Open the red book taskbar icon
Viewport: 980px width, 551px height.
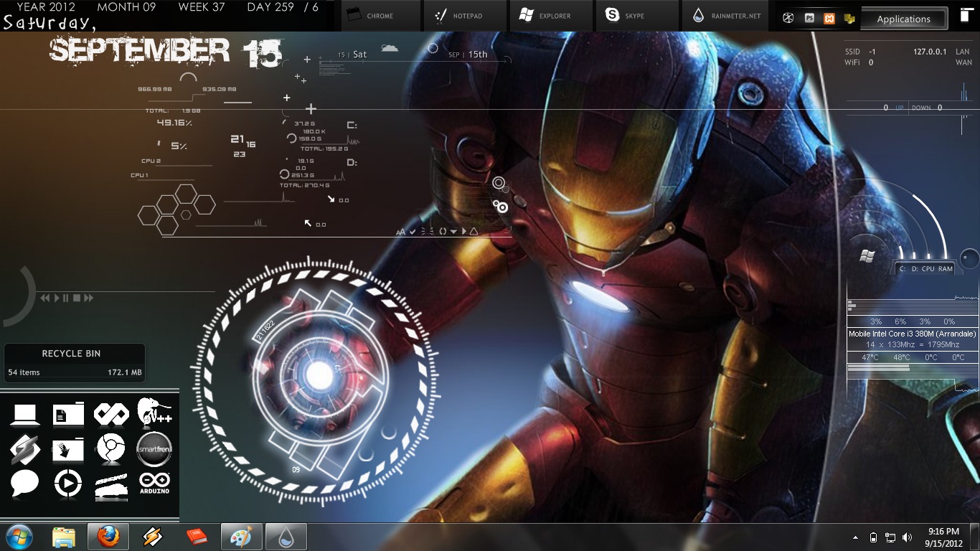(196, 537)
